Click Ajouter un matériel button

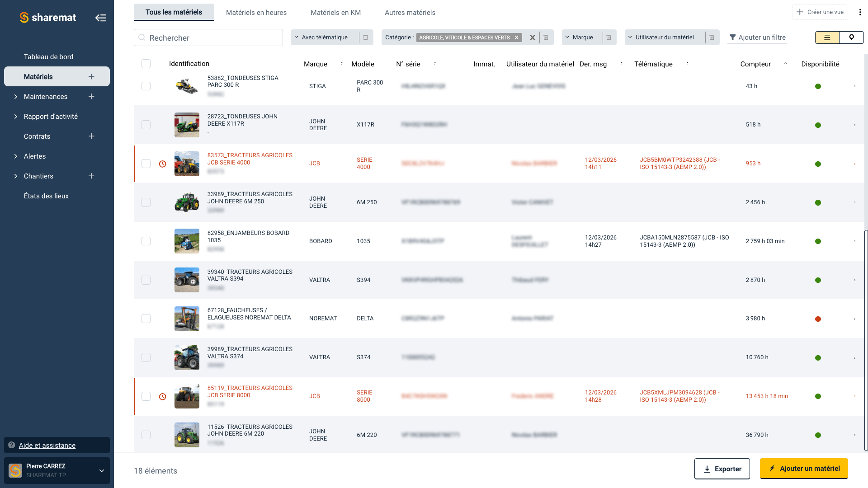[804, 469]
